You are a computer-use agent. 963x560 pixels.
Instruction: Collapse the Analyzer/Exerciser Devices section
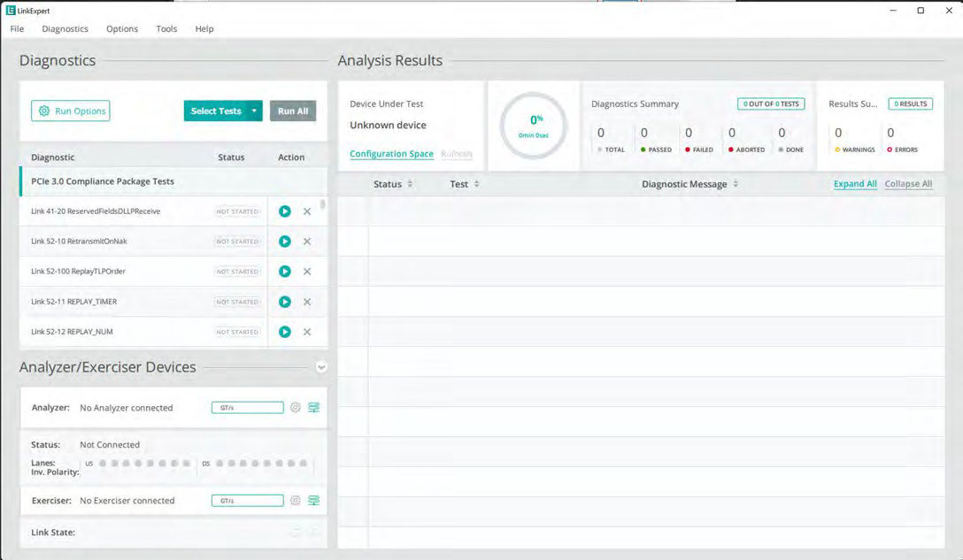321,367
